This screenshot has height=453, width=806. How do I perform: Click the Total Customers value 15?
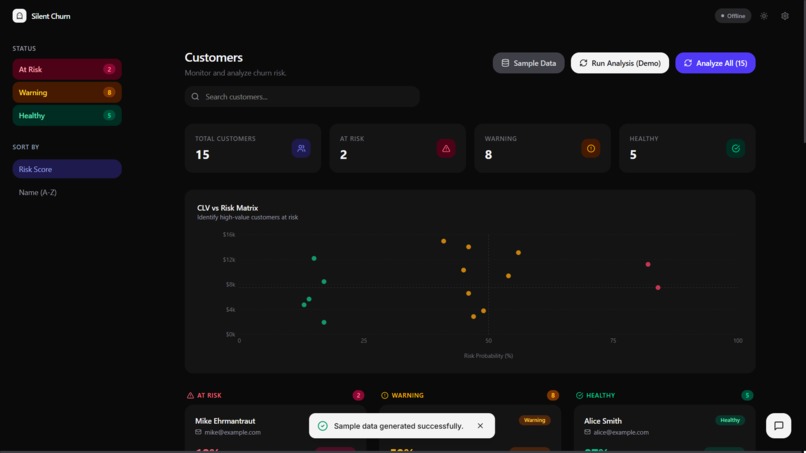tap(203, 155)
